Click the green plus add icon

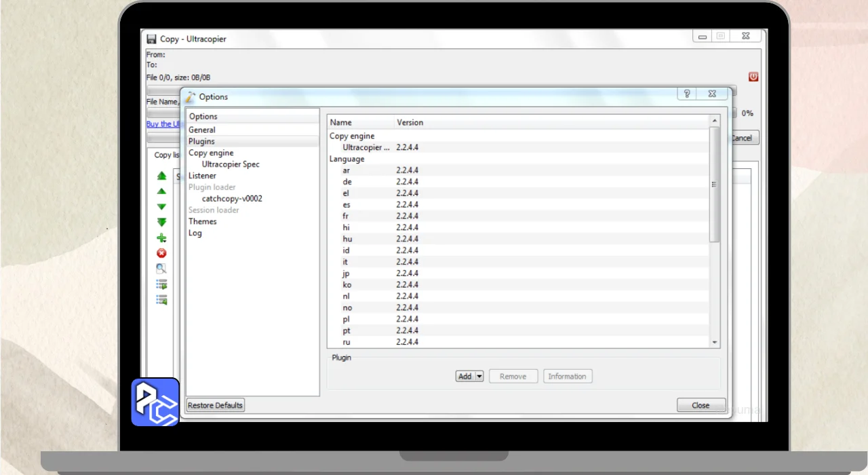coord(161,238)
